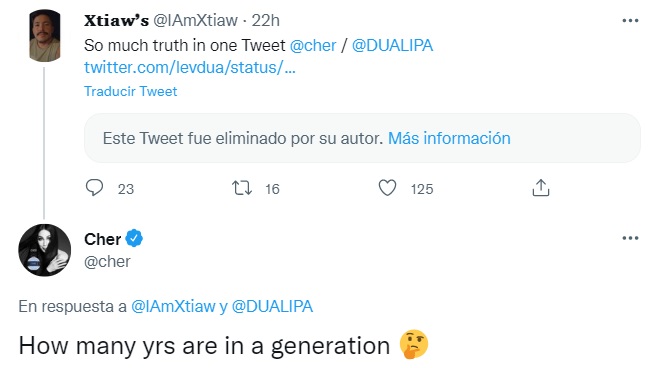The height and width of the screenshot is (368, 656).
Task: Click the @IAmXtiaw handle in header
Action: coord(195,20)
